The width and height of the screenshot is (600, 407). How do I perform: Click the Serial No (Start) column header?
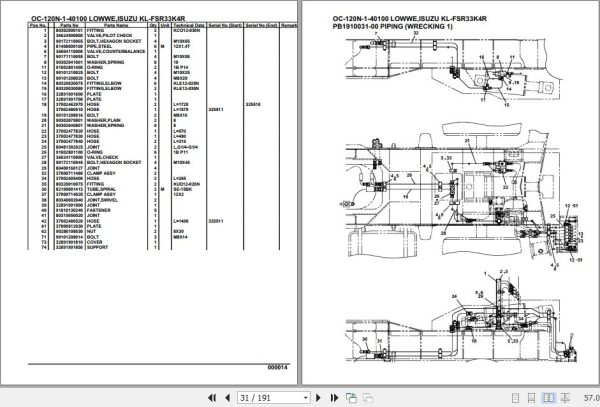pos(225,25)
